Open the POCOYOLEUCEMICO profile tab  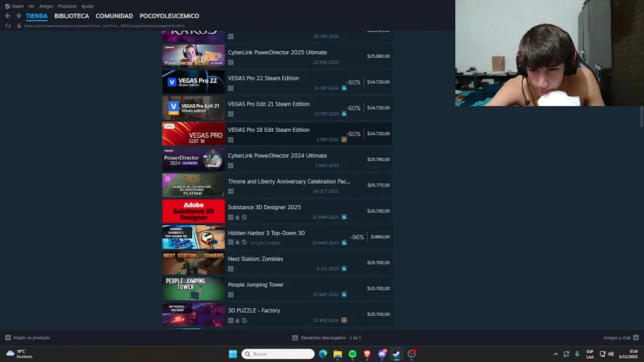pyautogui.click(x=169, y=16)
